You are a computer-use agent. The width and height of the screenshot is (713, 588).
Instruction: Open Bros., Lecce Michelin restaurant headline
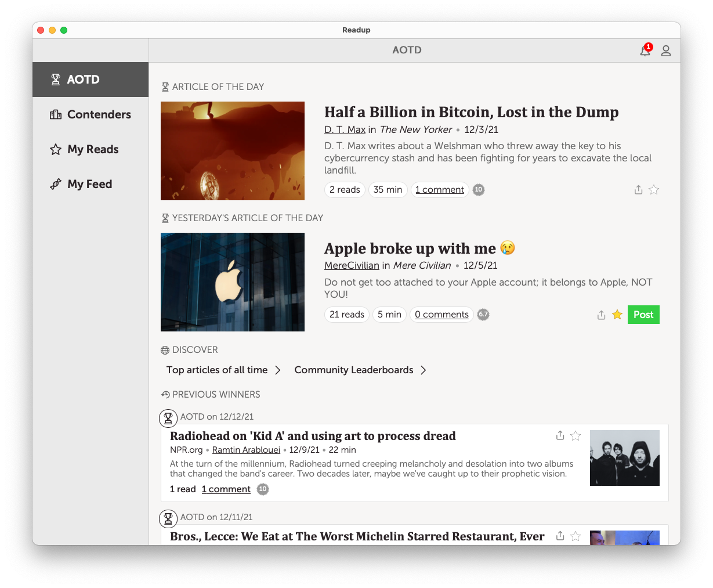[x=357, y=536]
